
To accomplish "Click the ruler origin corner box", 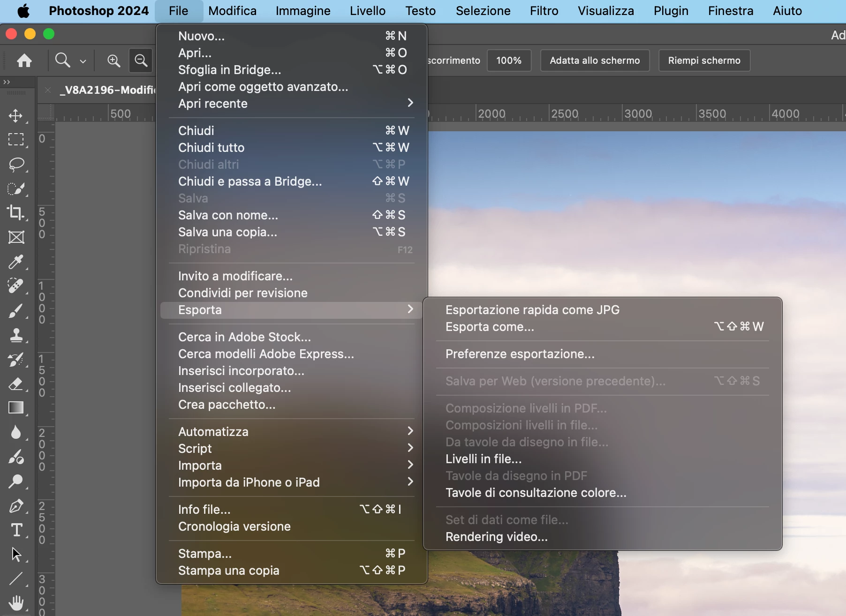I will pyautogui.click(x=46, y=113).
